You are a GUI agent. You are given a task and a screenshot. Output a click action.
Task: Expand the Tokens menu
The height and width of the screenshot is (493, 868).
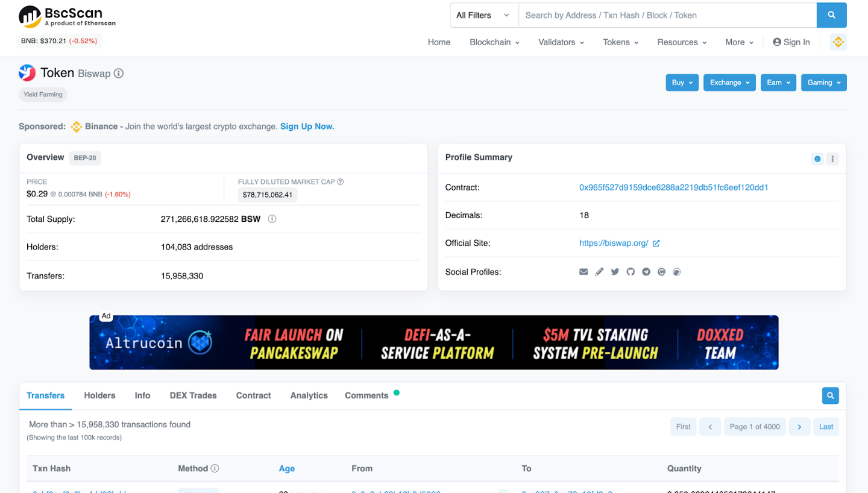[x=620, y=42]
